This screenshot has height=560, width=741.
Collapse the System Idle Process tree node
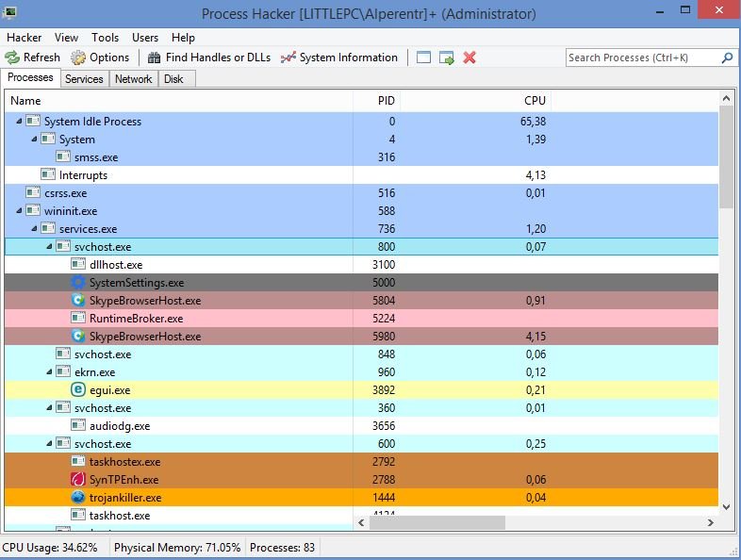click(19, 122)
